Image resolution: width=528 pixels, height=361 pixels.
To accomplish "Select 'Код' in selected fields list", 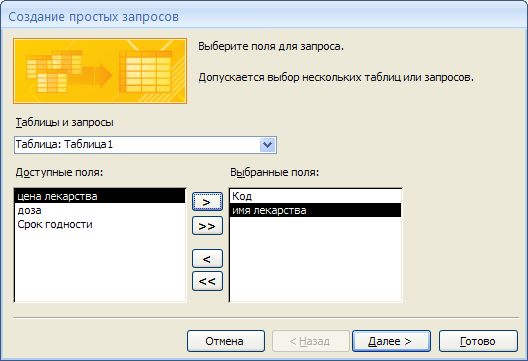I will click(316, 196).
